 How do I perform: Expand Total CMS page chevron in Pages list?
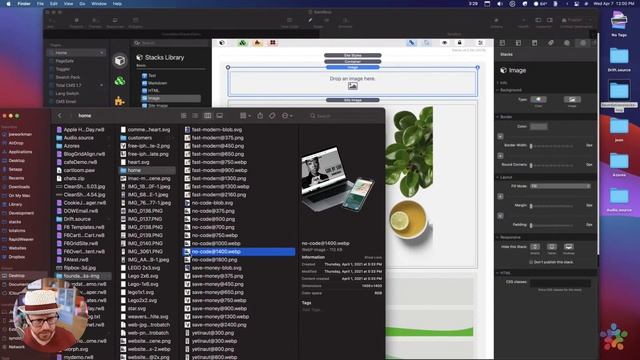click(101, 85)
